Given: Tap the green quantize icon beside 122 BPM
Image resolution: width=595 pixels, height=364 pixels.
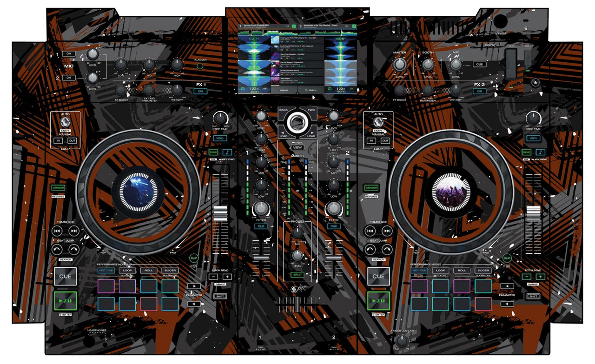Looking at the screenshot, I should [x=242, y=89].
